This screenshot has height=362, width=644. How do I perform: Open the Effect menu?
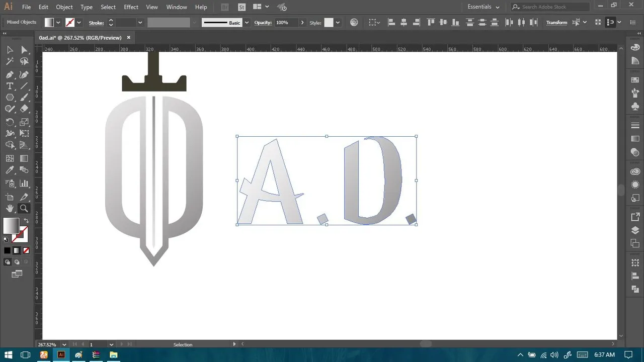131,7
